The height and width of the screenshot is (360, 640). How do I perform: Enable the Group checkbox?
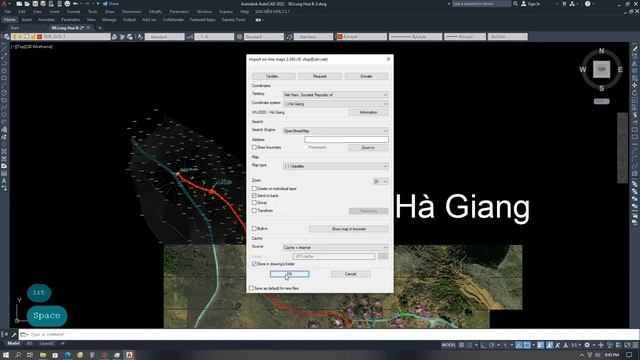pos(254,203)
